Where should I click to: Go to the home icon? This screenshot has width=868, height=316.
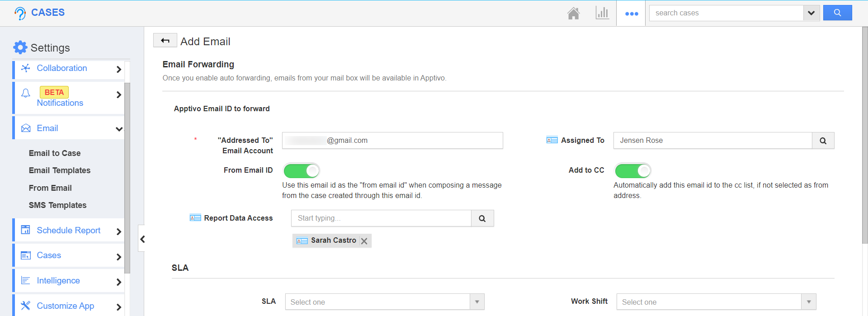coord(573,13)
